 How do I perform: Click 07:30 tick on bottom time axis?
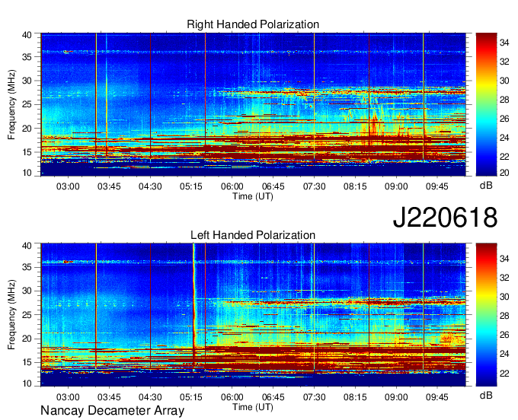click(x=314, y=397)
